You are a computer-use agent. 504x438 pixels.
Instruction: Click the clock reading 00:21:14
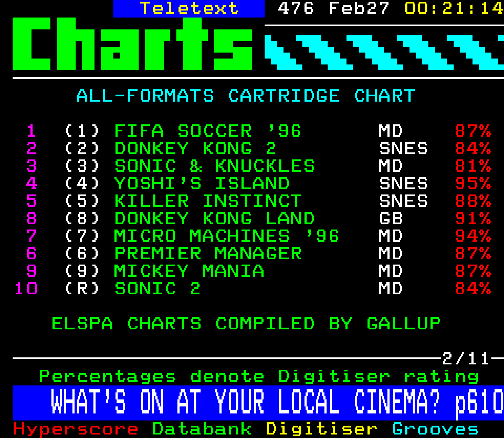click(x=454, y=8)
